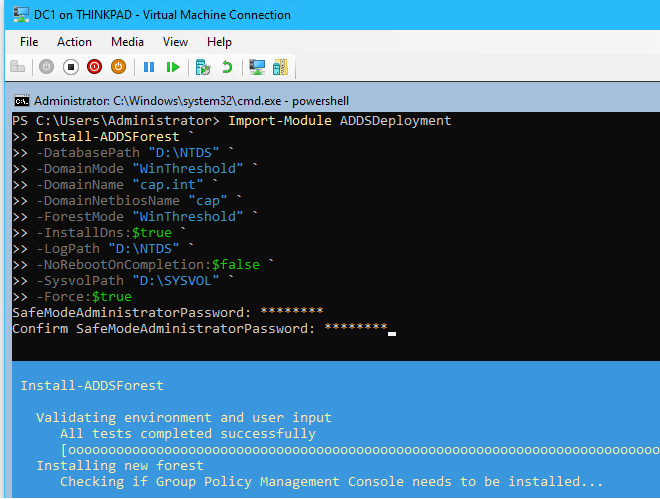Click the Administrator cmd.exe powershell title bar
This screenshot has width=660, height=499.
point(192,101)
